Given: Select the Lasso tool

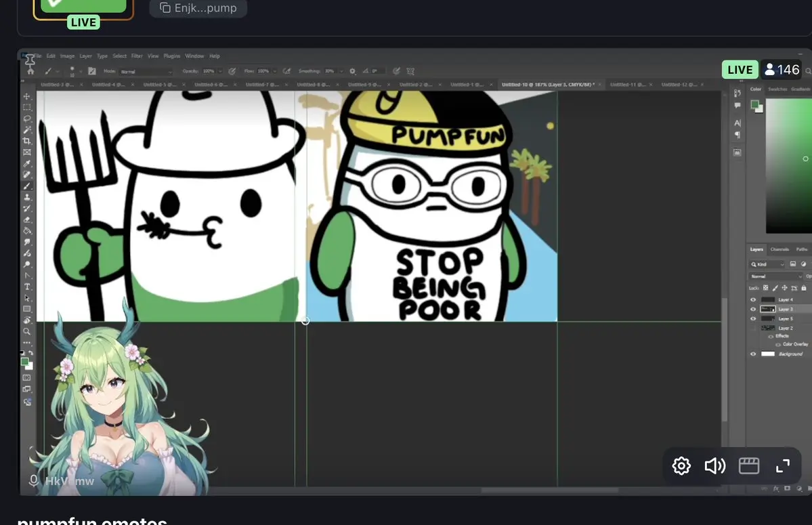Looking at the screenshot, I should tap(27, 119).
